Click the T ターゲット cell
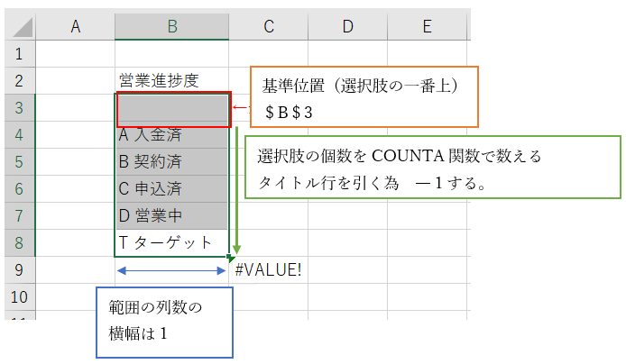Viewport: 626px width, 364px height. [172, 243]
